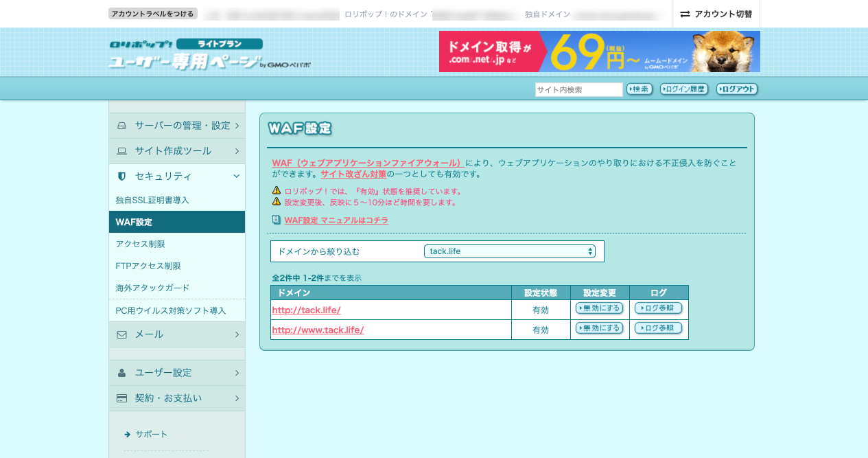Open the domain filter dropdown showing tack.life
Image resolution: width=868 pixels, height=458 pixels.
point(509,251)
